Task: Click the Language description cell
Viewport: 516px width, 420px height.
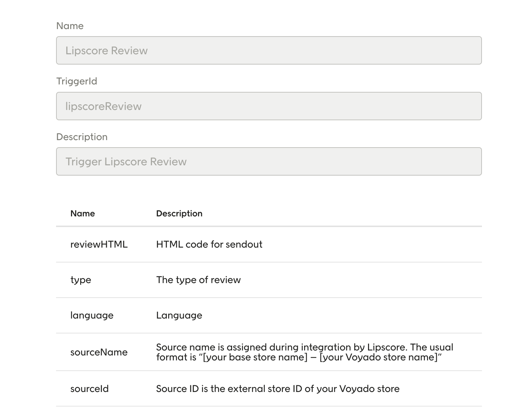Action: (x=179, y=315)
